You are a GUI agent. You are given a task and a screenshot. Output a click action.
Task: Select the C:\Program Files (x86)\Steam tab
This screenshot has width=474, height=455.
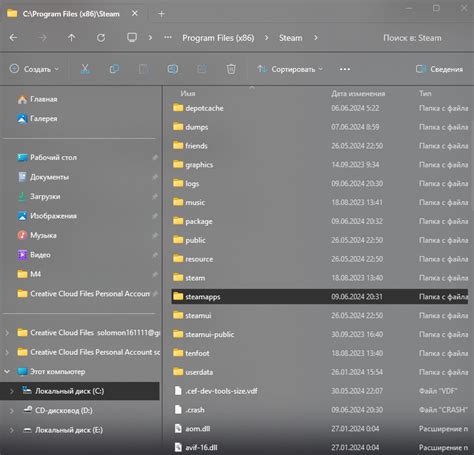pos(71,14)
